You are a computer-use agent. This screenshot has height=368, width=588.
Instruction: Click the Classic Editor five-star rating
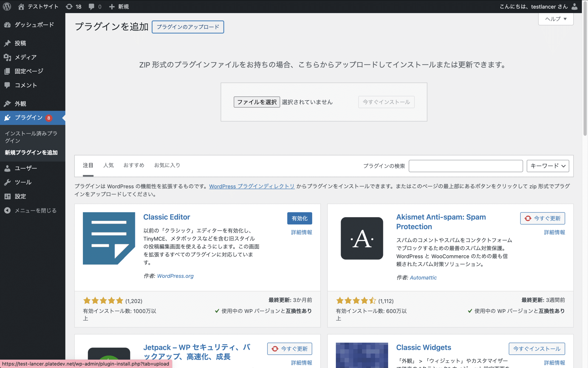tap(103, 301)
